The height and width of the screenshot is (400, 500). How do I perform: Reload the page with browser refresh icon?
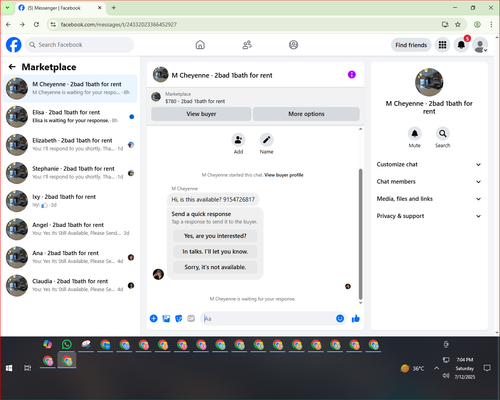click(36, 24)
